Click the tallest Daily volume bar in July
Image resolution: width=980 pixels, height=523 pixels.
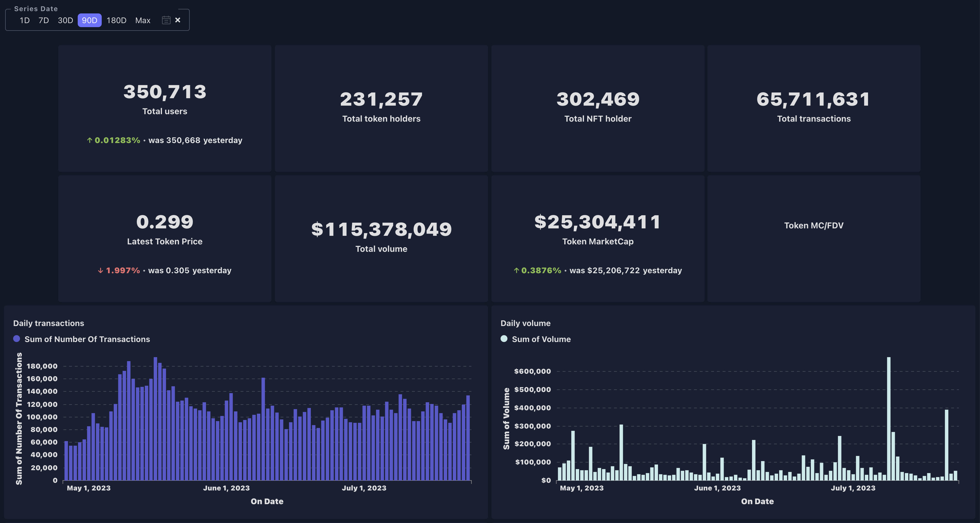[x=889, y=419]
